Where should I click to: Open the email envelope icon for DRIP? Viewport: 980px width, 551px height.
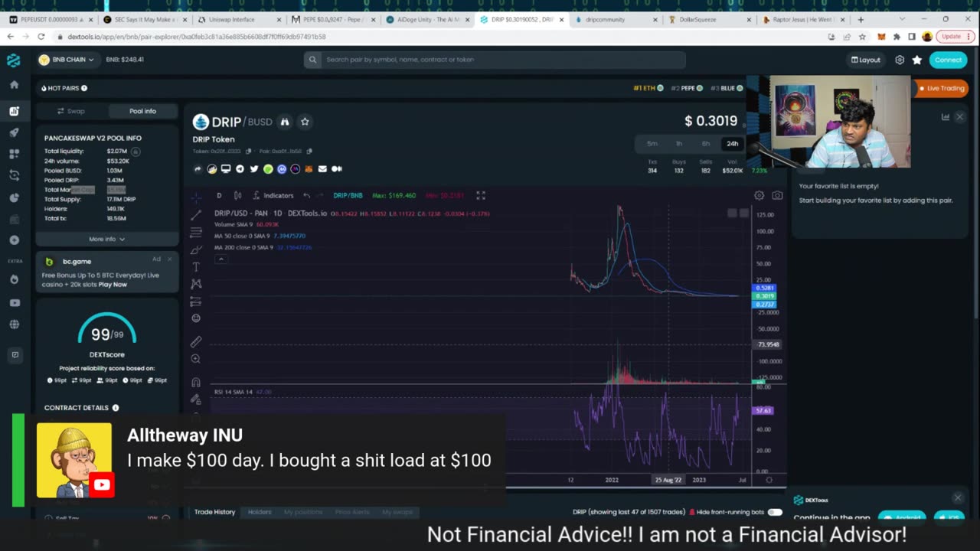tap(322, 169)
